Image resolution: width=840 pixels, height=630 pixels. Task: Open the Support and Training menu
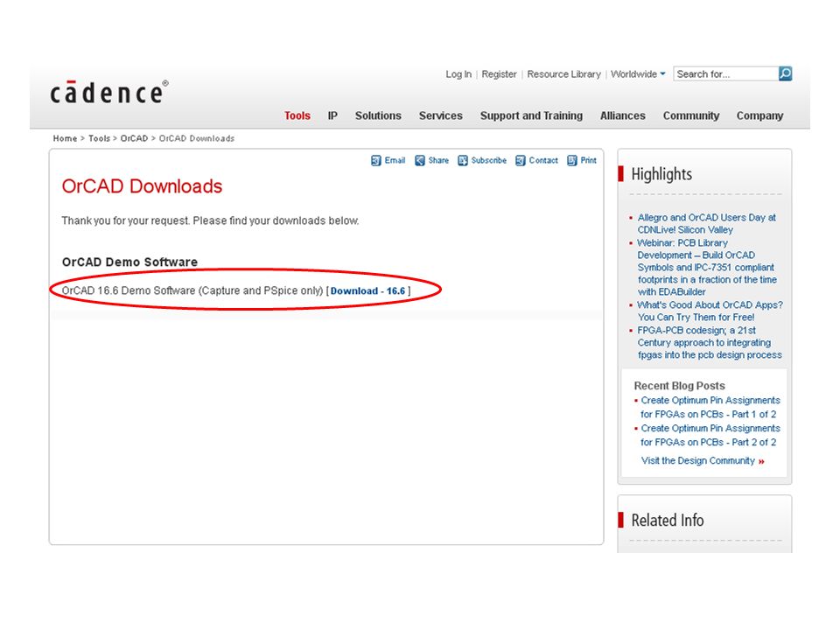coord(531,115)
